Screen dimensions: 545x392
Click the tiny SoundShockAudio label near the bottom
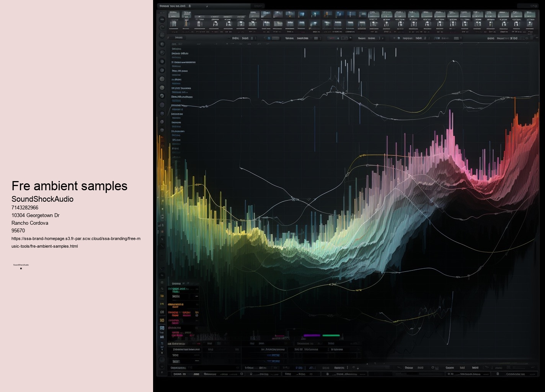click(x=21, y=265)
